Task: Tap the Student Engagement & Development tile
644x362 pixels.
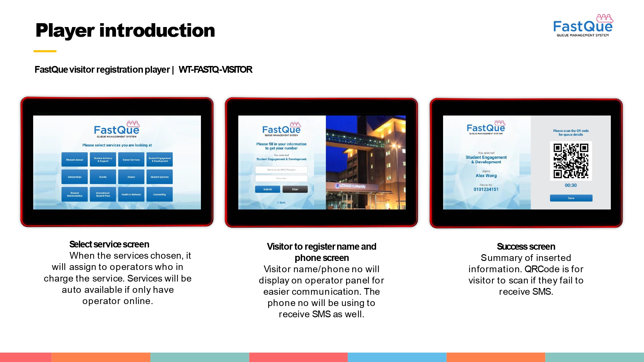Action: click(x=159, y=160)
